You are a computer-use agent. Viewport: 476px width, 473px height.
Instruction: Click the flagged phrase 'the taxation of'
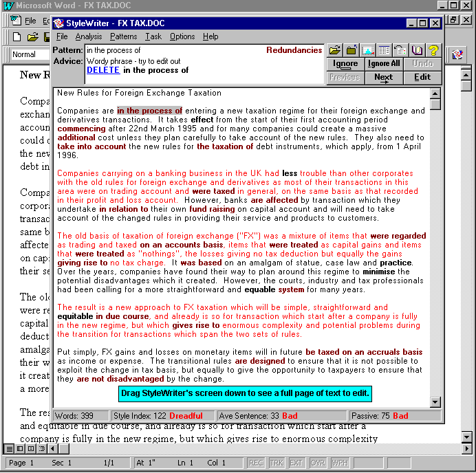point(225,146)
